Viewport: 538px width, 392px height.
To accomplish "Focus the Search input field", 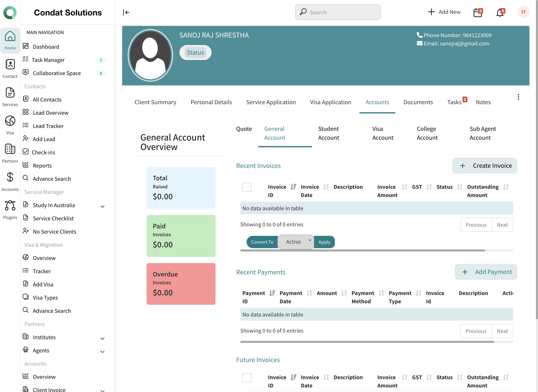I will point(338,12).
